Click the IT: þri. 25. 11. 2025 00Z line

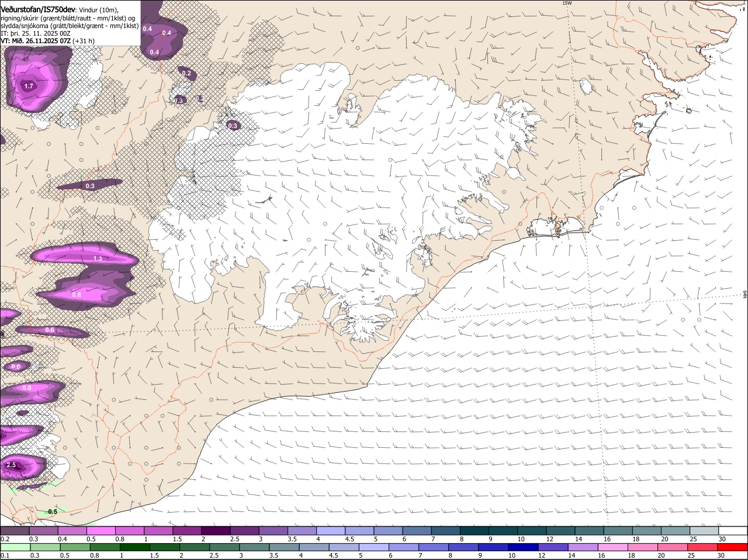[36, 33]
